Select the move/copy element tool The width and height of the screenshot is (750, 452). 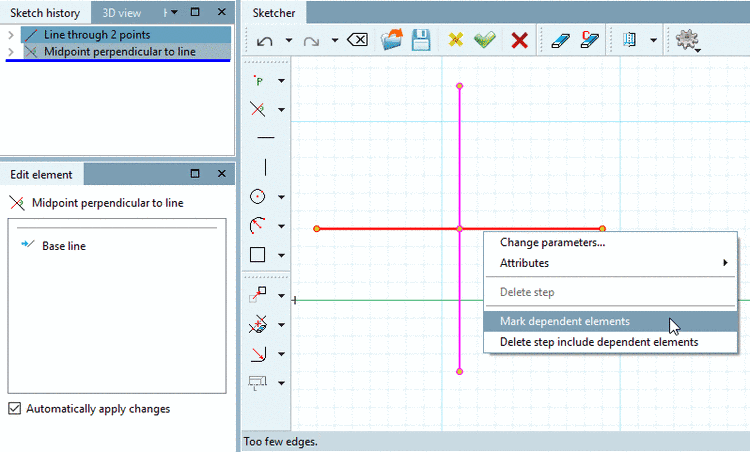(258, 295)
